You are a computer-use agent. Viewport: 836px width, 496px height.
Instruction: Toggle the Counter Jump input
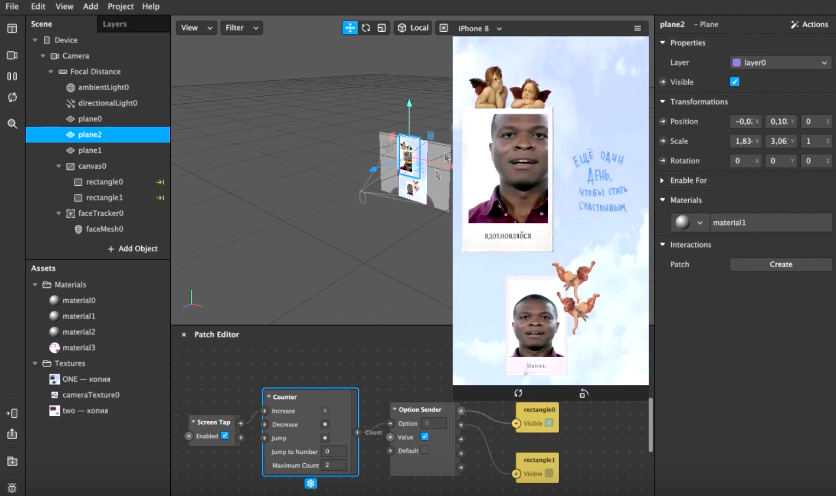(325, 438)
